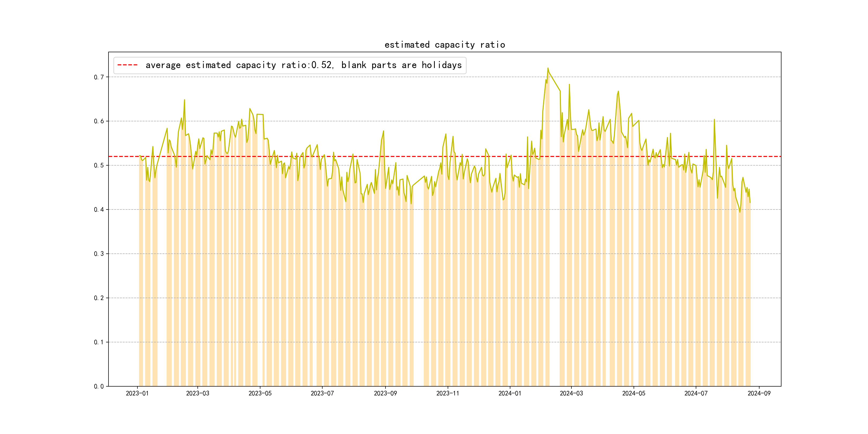This screenshot has height=434, width=868.
Task: Click the 2024-03 x-axis label
Action: pyautogui.click(x=571, y=393)
